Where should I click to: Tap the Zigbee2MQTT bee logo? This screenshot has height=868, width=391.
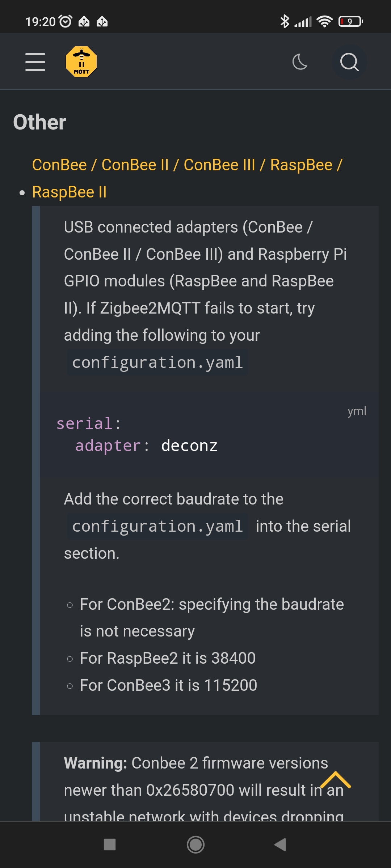81,62
